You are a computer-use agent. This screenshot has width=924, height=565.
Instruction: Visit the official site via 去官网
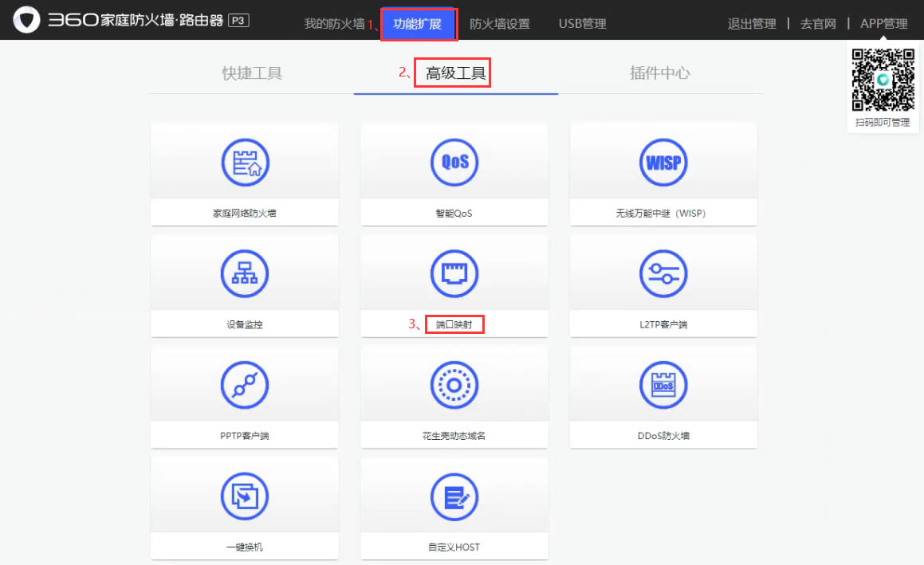pyautogui.click(x=818, y=24)
